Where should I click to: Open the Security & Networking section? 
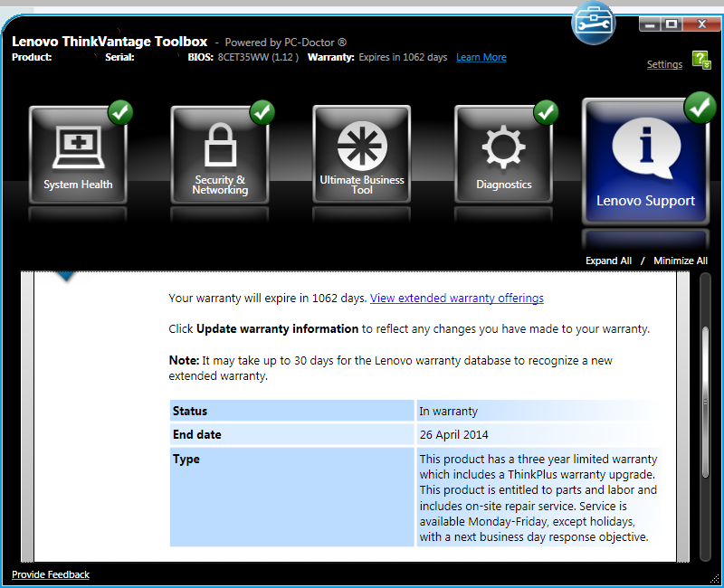220,155
